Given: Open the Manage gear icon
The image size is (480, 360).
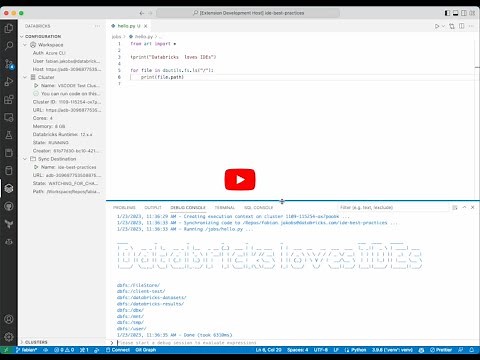Looking at the screenshot, I should tap(9, 337).
